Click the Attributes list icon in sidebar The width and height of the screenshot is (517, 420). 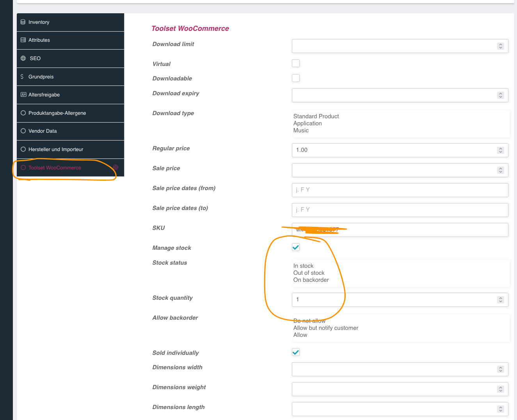[23, 40]
